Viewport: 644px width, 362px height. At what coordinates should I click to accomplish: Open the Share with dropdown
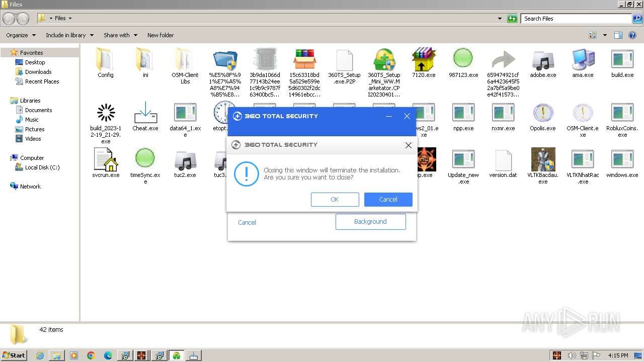[x=120, y=35]
